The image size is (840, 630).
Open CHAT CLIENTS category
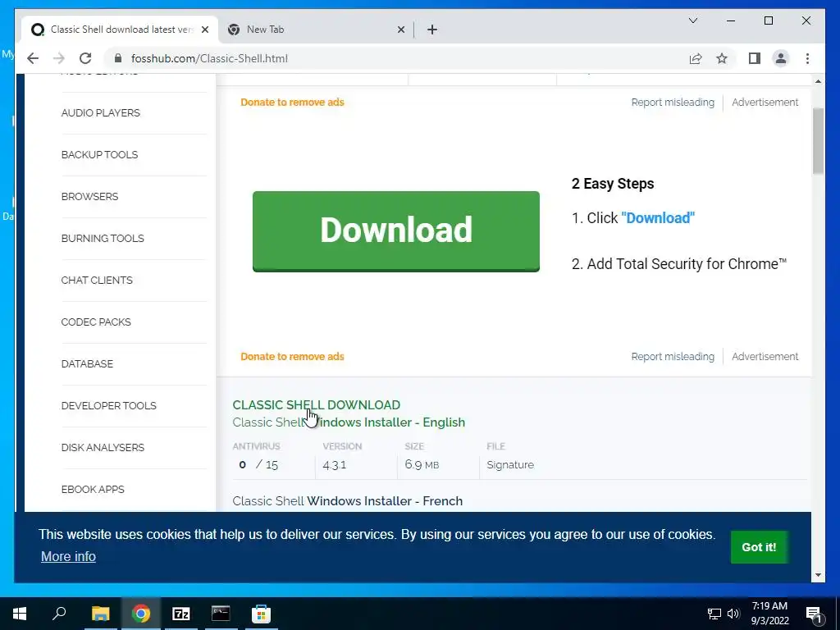click(x=97, y=281)
